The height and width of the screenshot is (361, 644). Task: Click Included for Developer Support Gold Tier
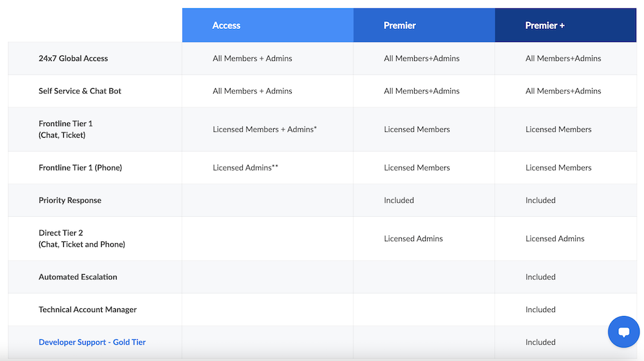(540, 342)
